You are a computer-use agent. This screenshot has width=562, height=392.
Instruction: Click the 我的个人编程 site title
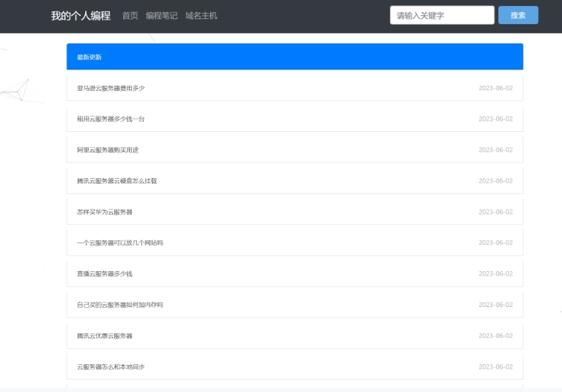click(x=81, y=16)
